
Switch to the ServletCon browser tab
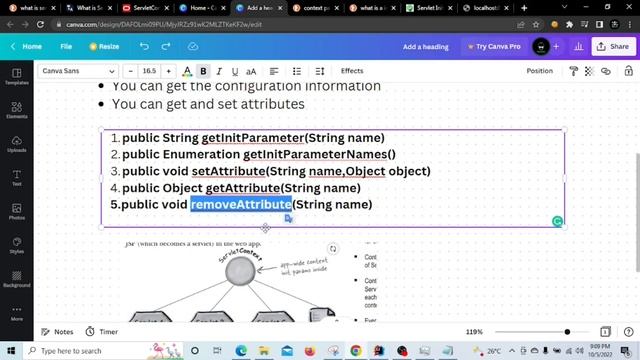(146, 8)
